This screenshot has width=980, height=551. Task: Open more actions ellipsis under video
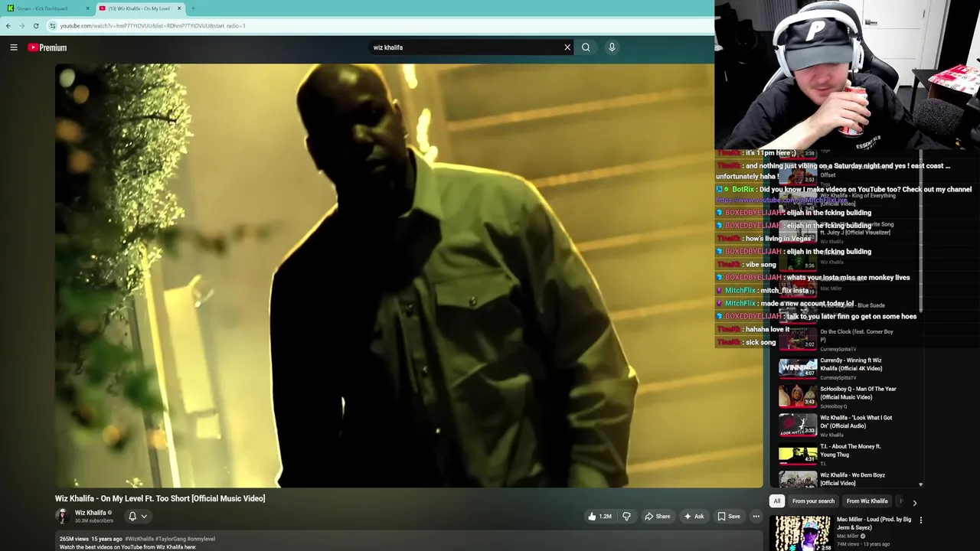point(756,517)
